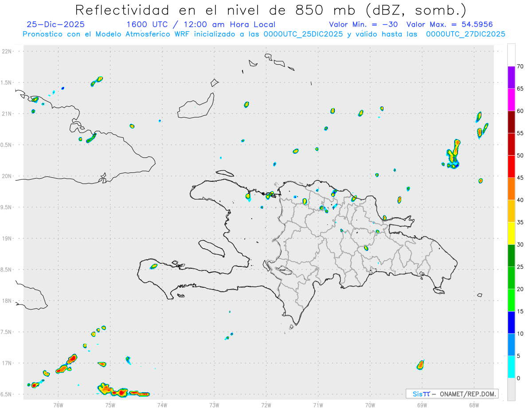532x411 pixels.
Task: Click the '72W' longitude axis label
Action: point(266,405)
